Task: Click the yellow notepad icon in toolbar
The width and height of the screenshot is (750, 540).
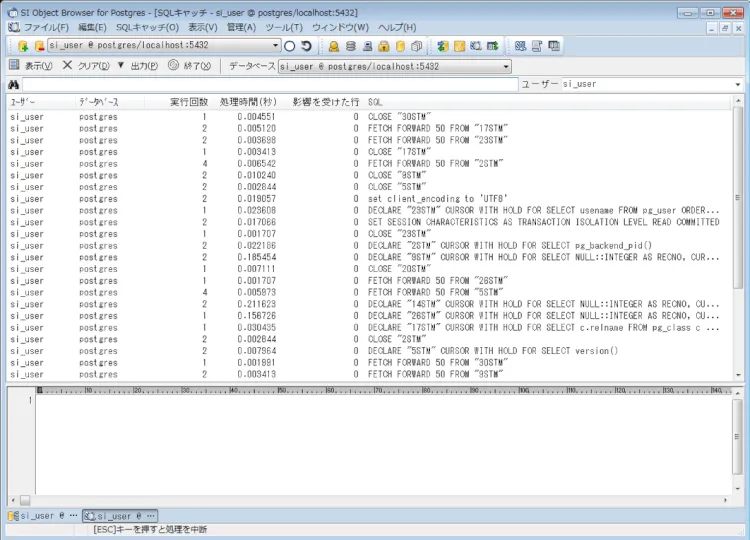Action: click(x=459, y=46)
